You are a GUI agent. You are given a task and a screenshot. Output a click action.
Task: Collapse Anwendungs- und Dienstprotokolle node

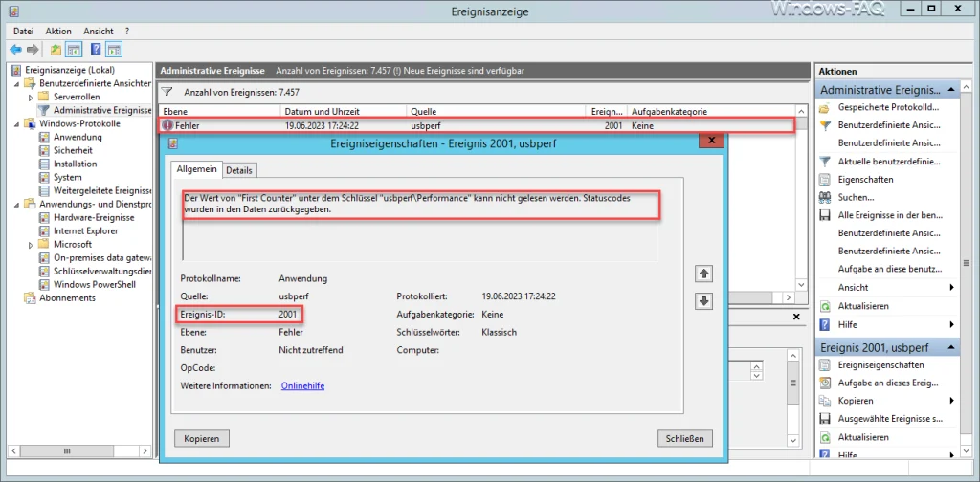16,204
